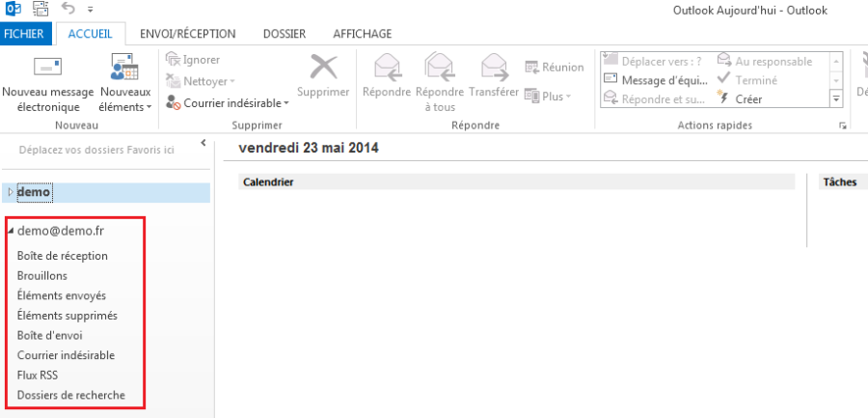Click the Réunion button
This screenshot has height=418, width=868.
click(555, 67)
